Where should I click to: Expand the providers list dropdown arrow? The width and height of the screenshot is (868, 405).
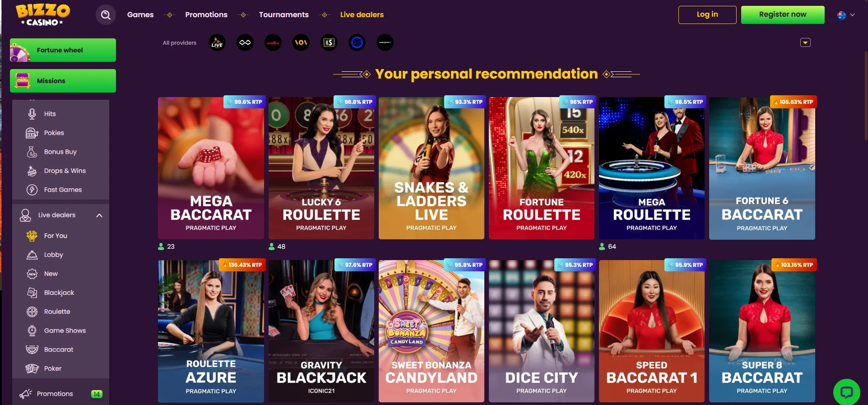point(805,42)
